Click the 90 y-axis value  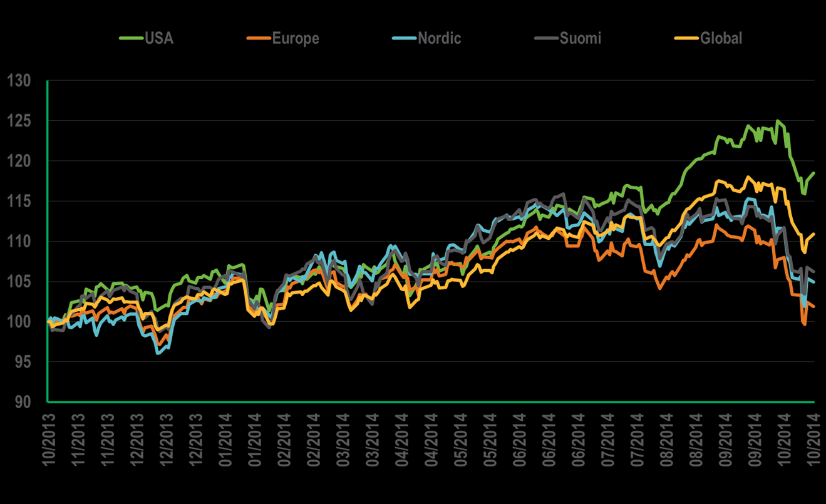point(22,401)
